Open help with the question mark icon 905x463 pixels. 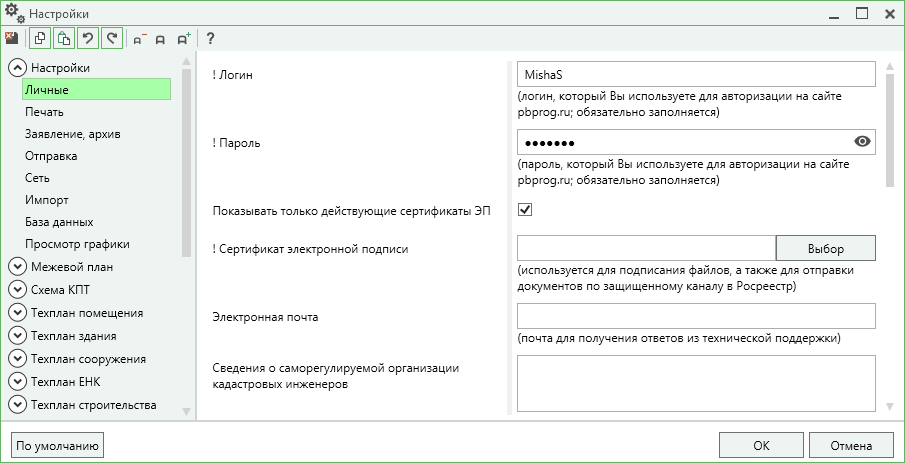(x=211, y=39)
